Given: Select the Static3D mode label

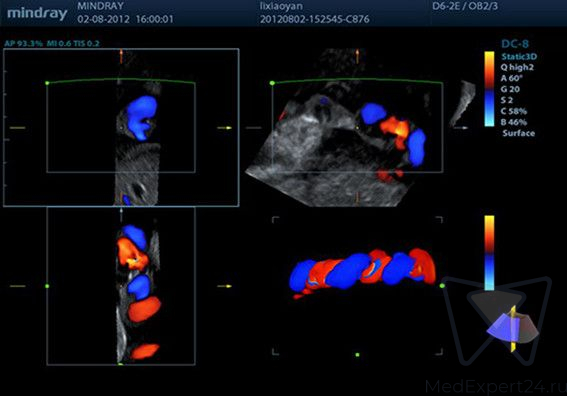Looking at the screenshot, I should pos(519,57).
